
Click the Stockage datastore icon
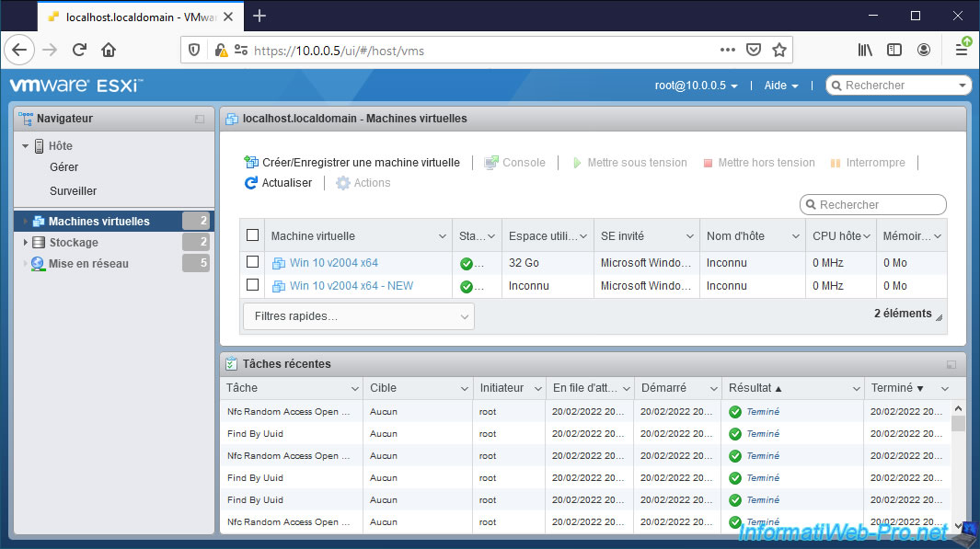(39, 243)
